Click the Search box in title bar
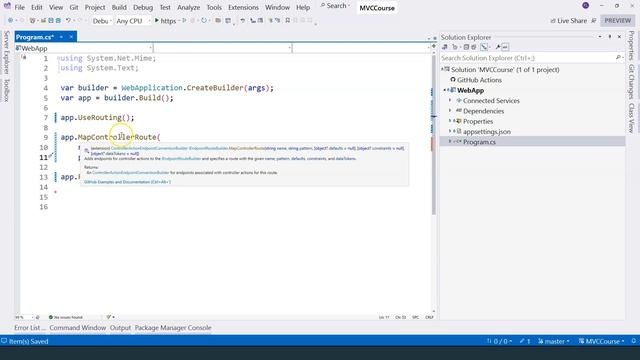The width and height of the screenshot is (640, 360). [336, 6]
